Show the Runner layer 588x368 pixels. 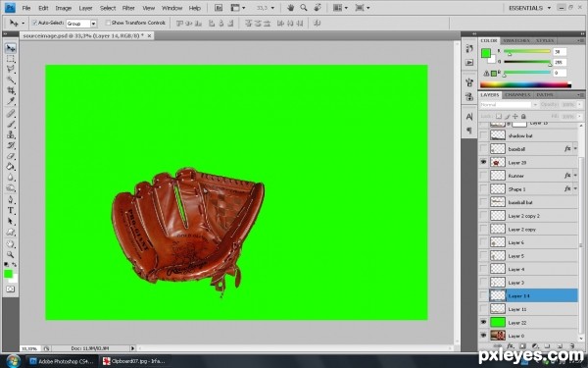pyautogui.click(x=483, y=176)
